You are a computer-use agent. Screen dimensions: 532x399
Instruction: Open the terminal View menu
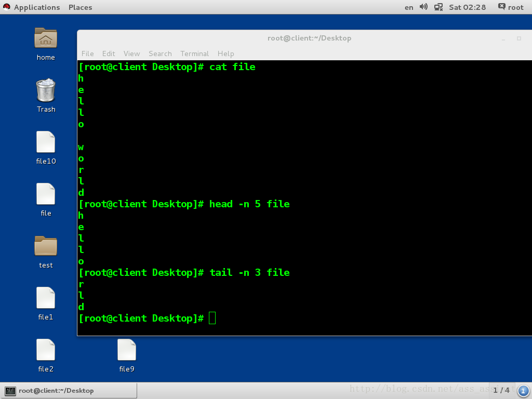[x=131, y=54]
